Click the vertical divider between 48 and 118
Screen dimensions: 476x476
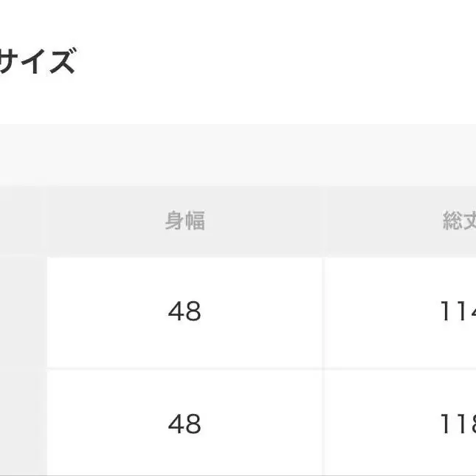click(323, 424)
